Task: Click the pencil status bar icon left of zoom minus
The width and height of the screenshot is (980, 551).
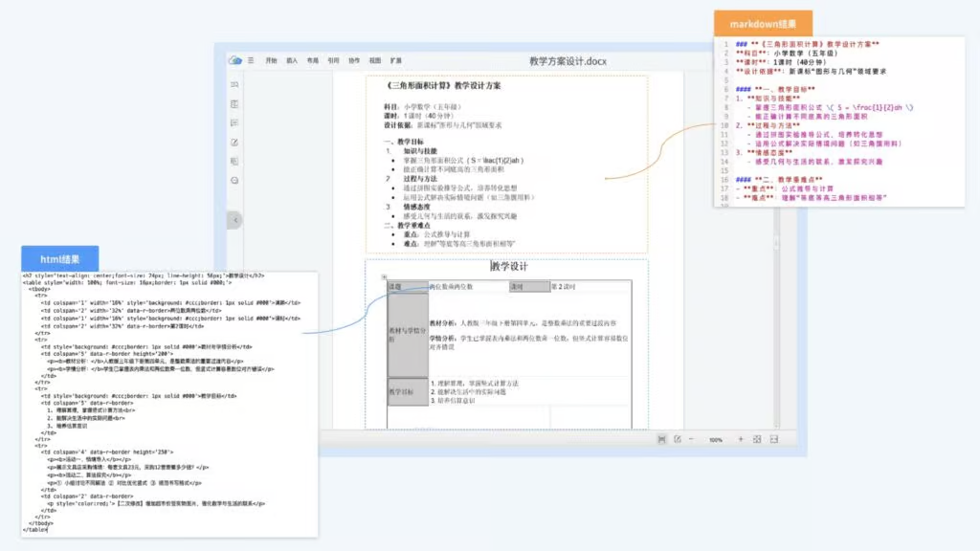Action: [x=677, y=439]
